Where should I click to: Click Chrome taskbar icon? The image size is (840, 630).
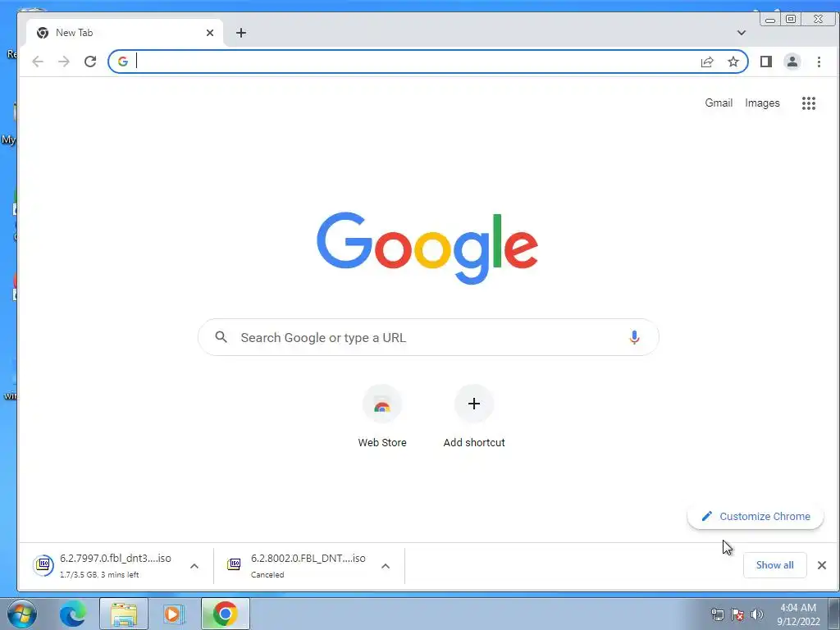point(225,614)
